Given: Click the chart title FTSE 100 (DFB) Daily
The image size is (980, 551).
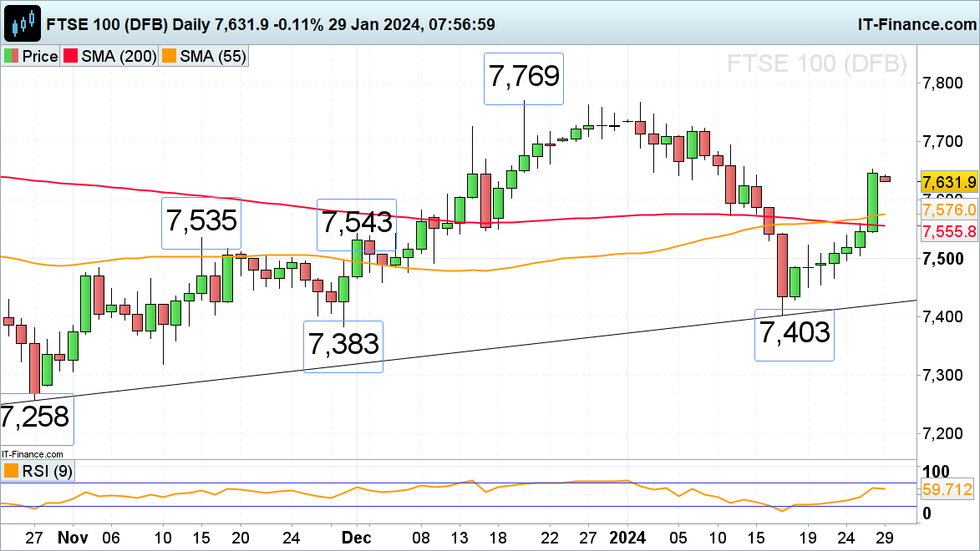Looking at the screenshot, I should (x=128, y=24).
